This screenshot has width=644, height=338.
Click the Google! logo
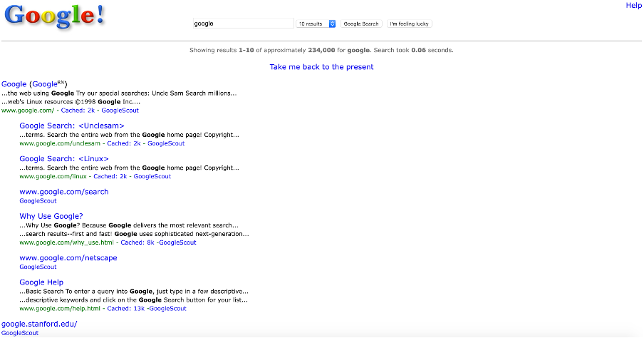pos(54,16)
